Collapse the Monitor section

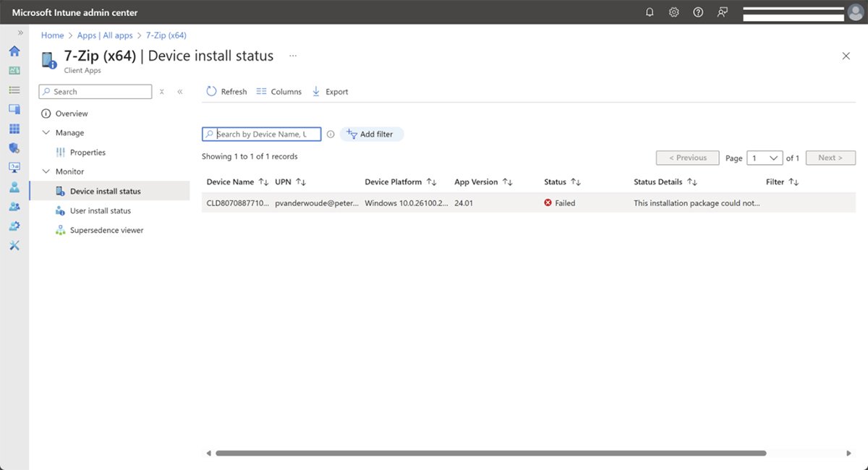point(46,171)
